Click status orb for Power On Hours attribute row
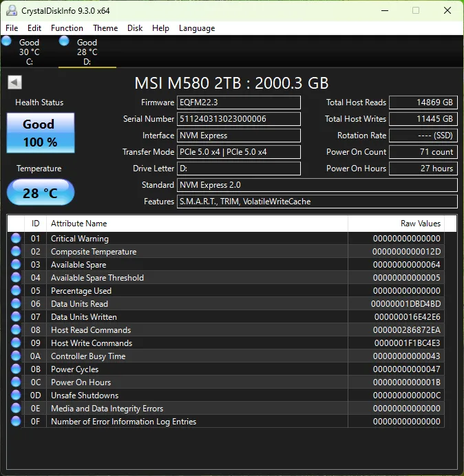 [16, 382]
